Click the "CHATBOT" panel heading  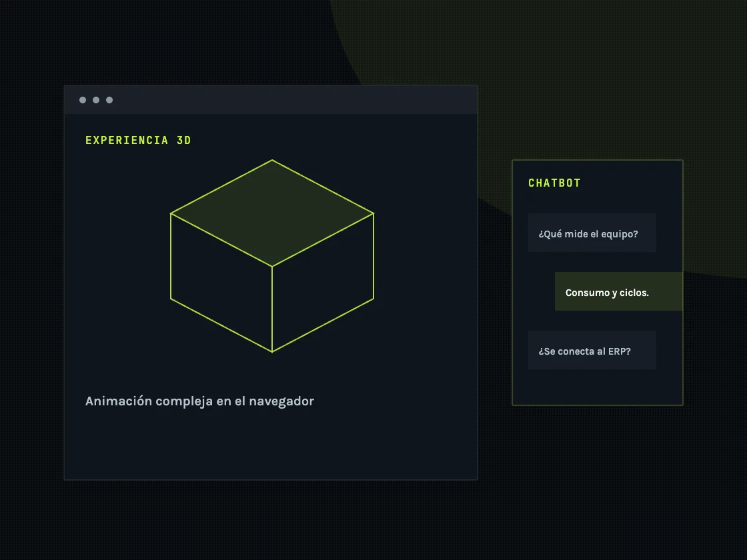point(554,183)
